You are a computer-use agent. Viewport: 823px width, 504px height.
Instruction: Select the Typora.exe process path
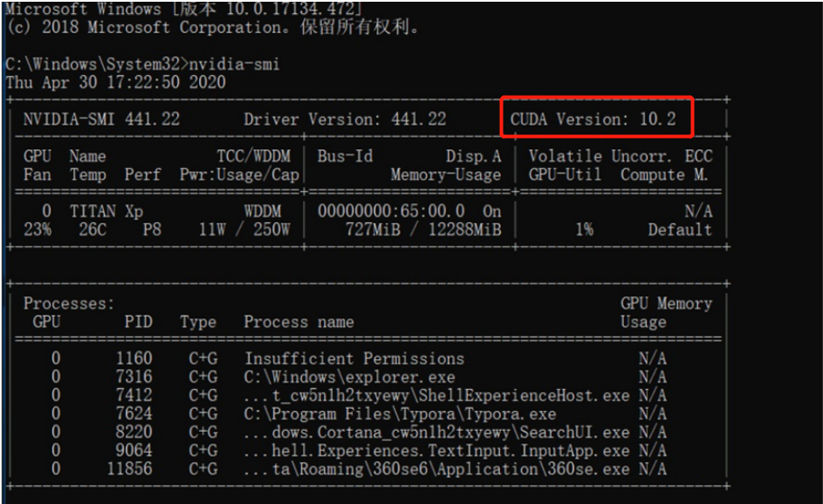(400, 414)
